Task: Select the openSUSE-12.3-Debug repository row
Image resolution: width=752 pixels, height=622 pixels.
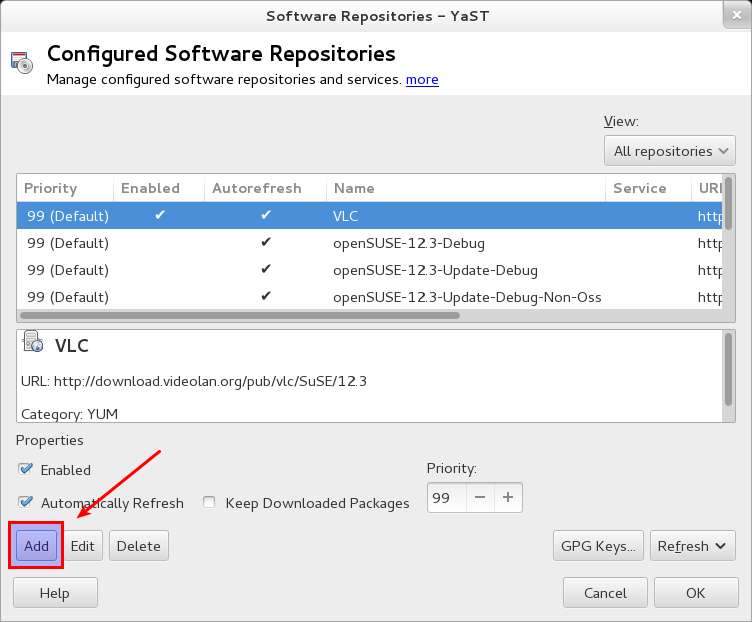Action: tap(388, 243)
